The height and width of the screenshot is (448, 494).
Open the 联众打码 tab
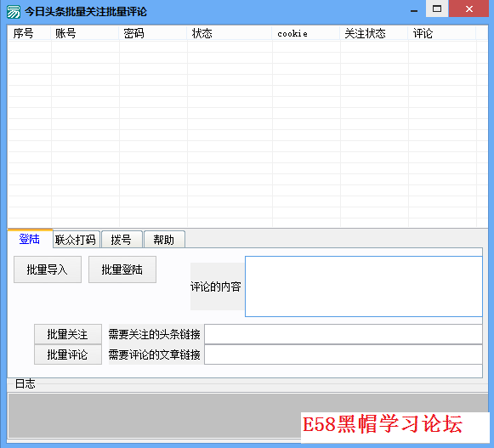[x=76, y=240]
